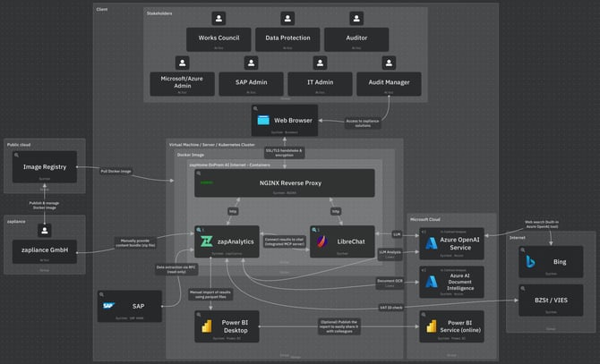Screen dimensions: 600x364
Task: Select the Image Registry node title
Action: click(x=45, y=167)
